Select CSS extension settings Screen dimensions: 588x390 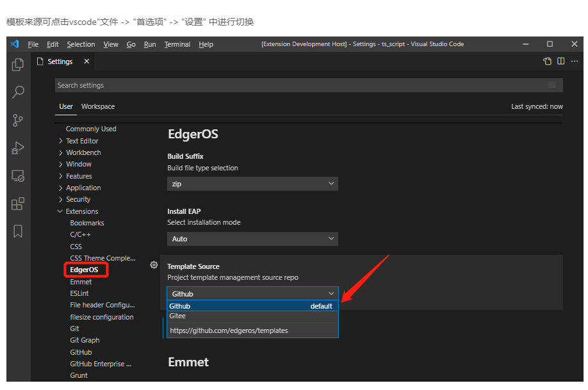[76, 247]
